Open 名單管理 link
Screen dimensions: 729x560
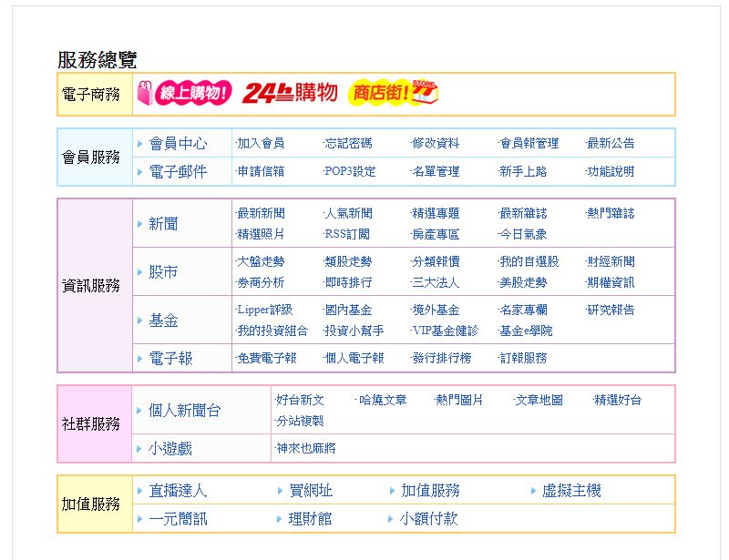point(436,171)
